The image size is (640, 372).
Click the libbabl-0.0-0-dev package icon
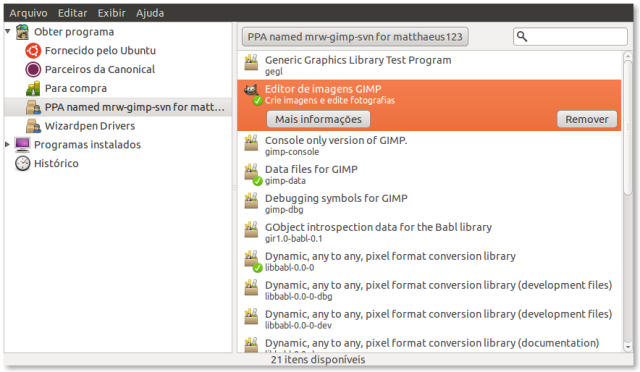pyautogui.click(x=251, y=316)
